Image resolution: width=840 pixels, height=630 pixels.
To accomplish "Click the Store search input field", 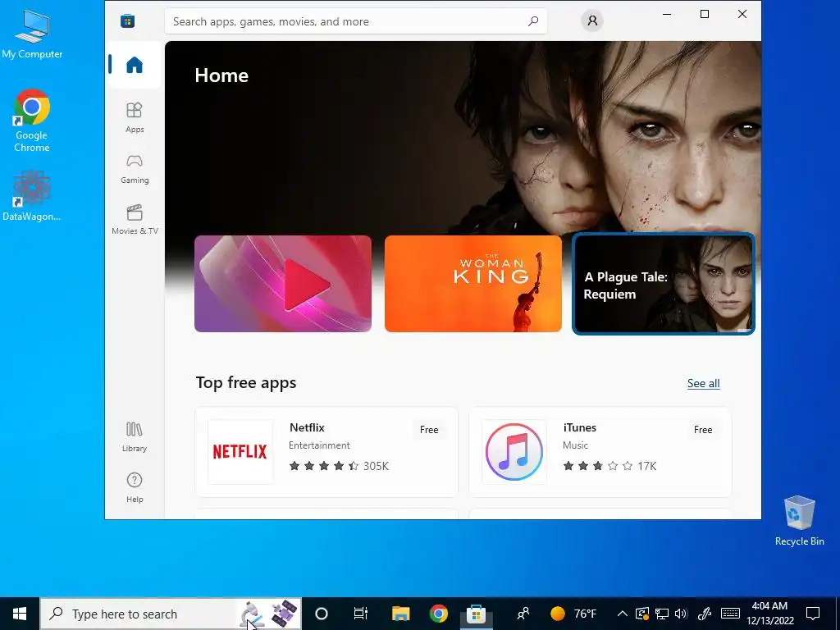I will [x=356, y=21].
